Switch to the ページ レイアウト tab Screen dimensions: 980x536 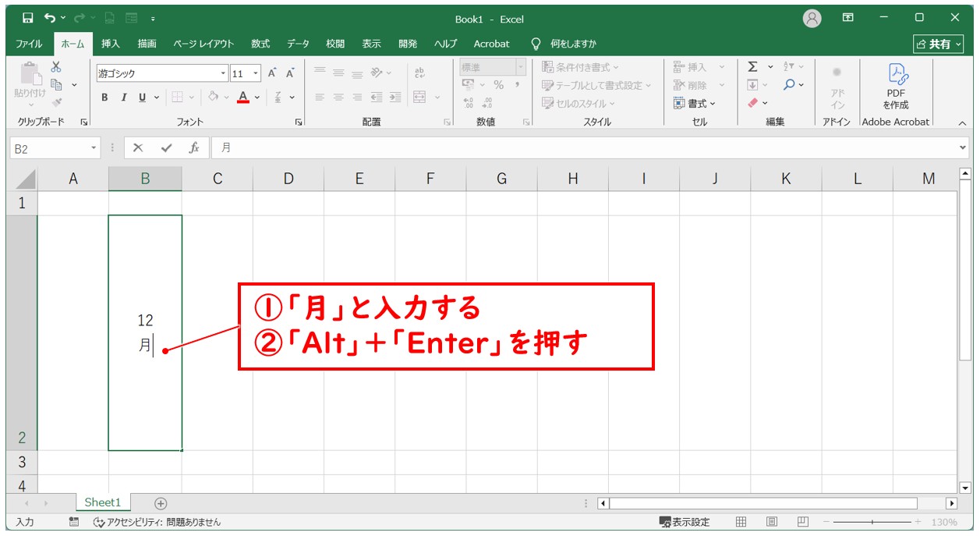(203, 44)
